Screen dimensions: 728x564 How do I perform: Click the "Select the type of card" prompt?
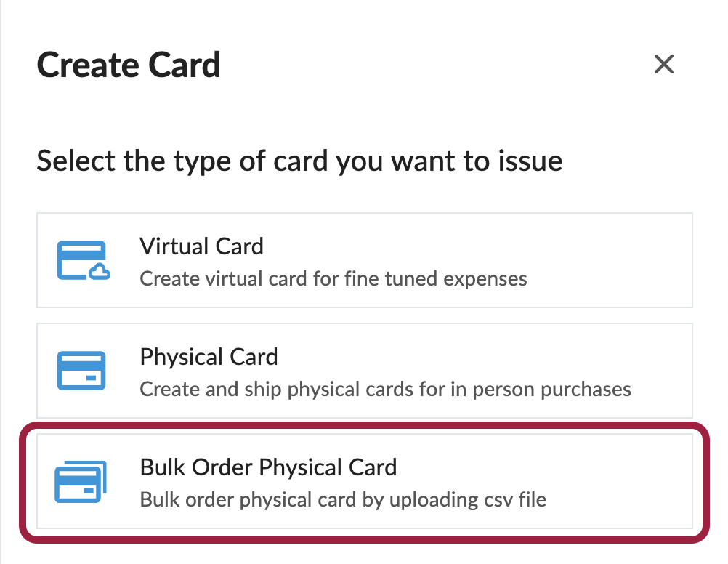point(299,161)
